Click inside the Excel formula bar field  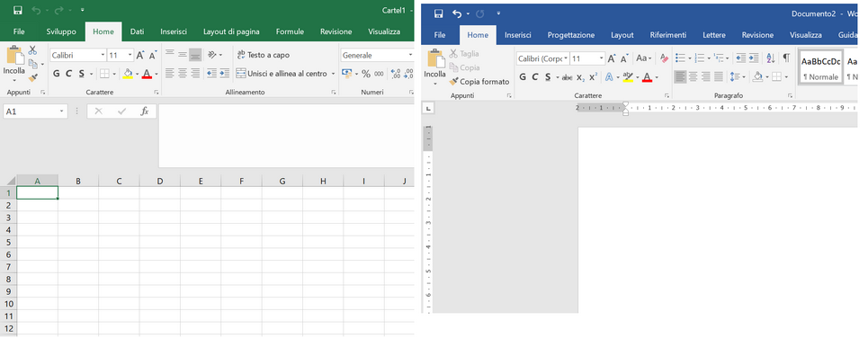pos(286,136)
